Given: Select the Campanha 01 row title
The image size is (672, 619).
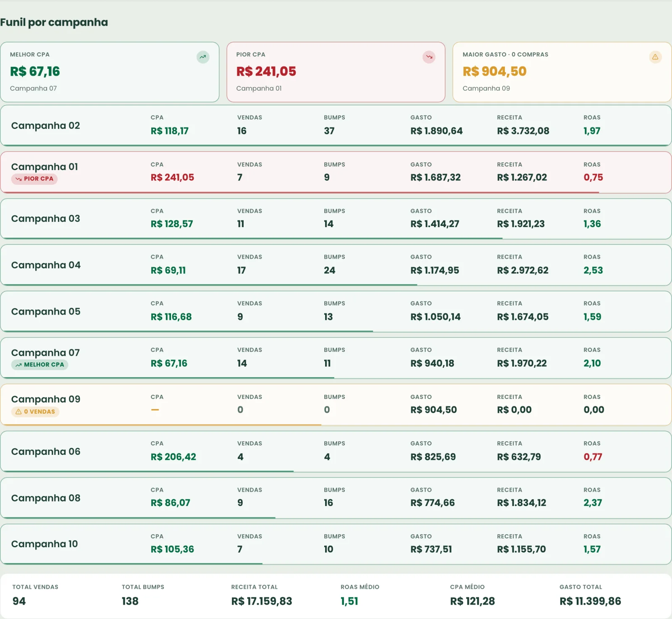Looking at the screenshot, I should (45, 167).
